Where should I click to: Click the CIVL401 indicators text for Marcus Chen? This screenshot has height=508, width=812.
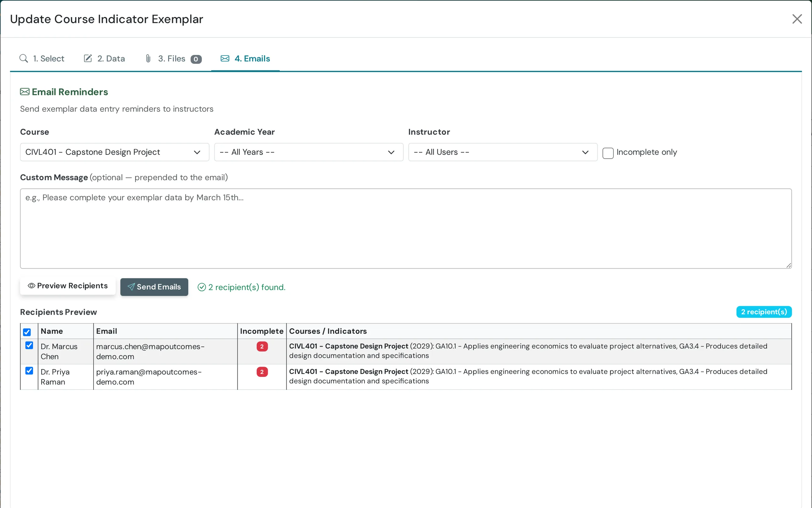[528, 351]
